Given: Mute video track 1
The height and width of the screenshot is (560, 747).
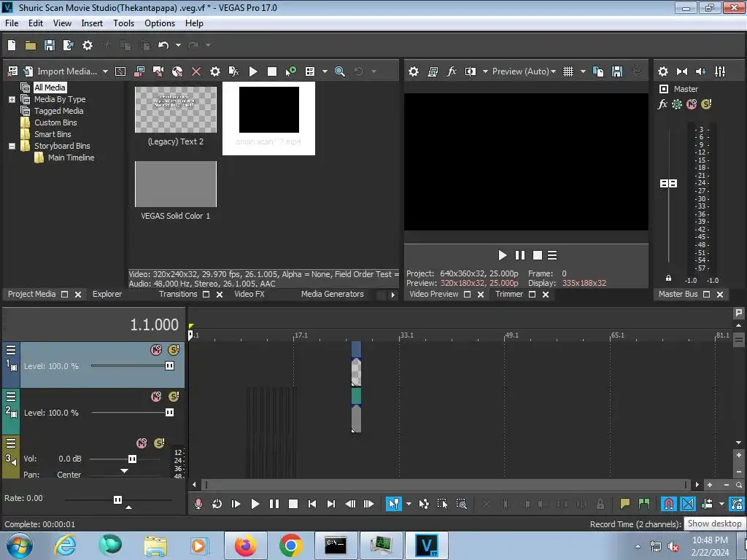Looking at the screenshot, I should pyautogui.click(x=156, y=350).
